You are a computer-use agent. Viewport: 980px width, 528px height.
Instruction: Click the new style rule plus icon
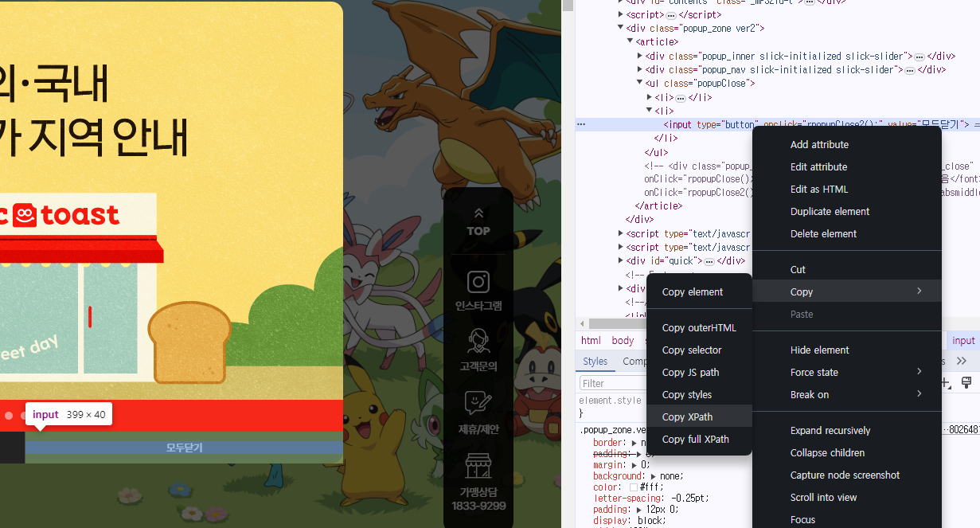946,383
